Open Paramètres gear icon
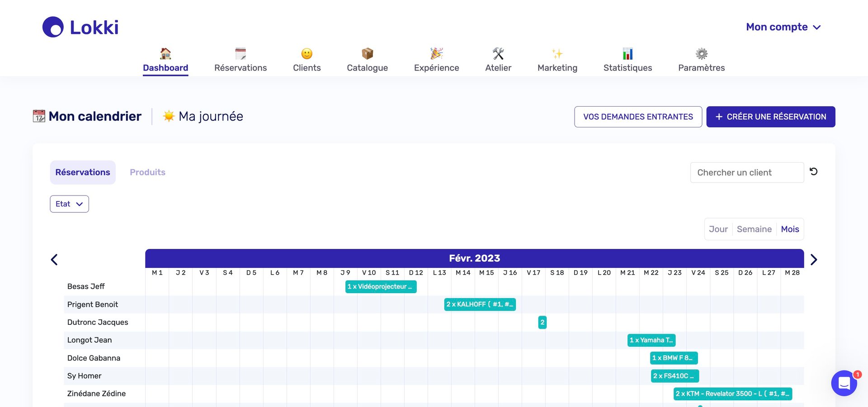Viewport: 868px width, 407px height. coord(702,54)
